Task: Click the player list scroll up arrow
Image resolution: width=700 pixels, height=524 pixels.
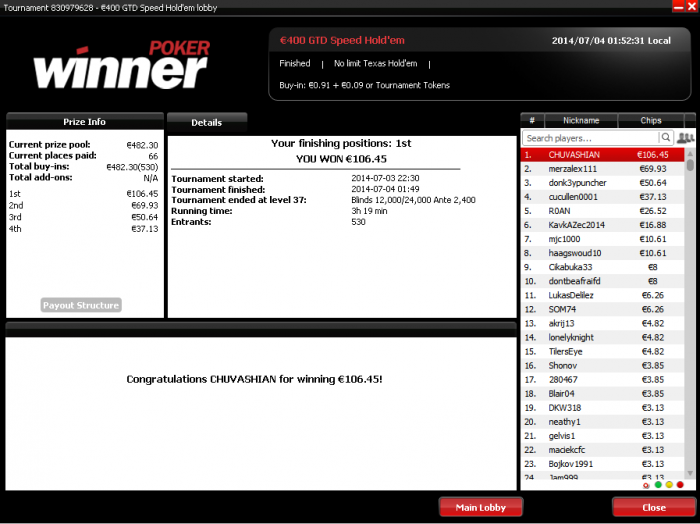Action: [690, 154]
